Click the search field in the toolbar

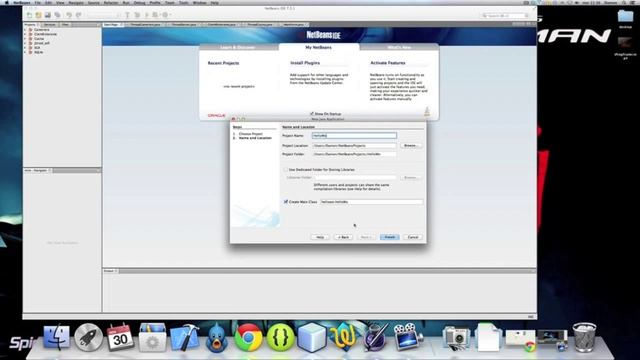point(504,16)
